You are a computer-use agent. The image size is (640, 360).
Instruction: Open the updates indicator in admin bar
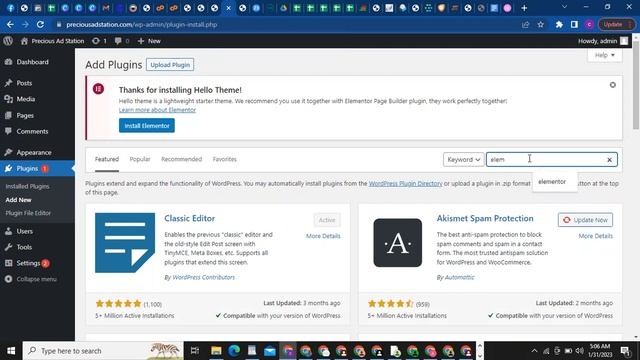99,41
